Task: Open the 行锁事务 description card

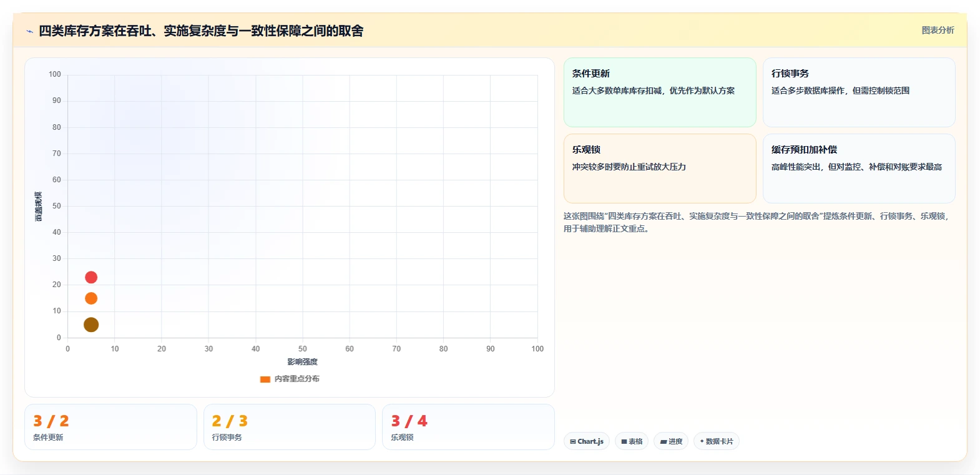Action: pos(859,92)
